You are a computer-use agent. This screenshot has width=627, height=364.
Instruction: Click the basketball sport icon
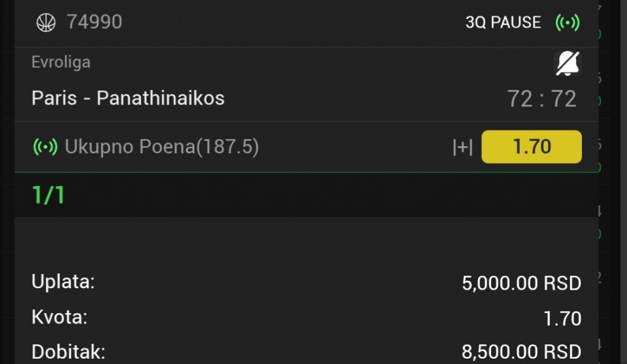46,23
